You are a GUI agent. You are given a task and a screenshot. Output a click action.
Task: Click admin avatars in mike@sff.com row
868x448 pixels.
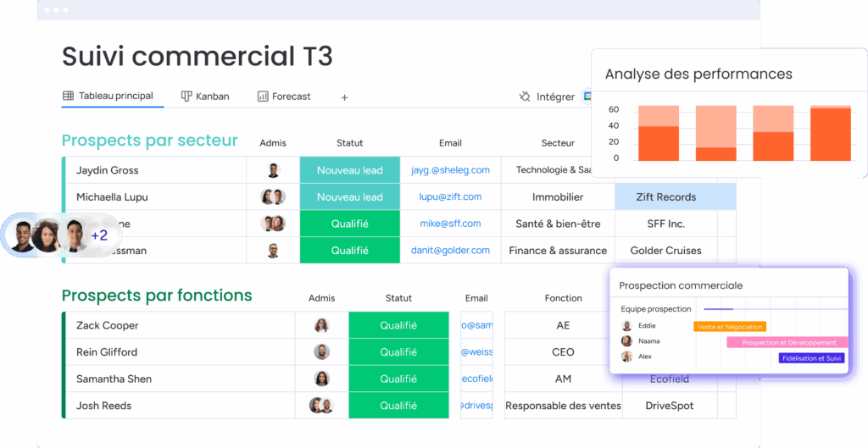click(273, 224)
